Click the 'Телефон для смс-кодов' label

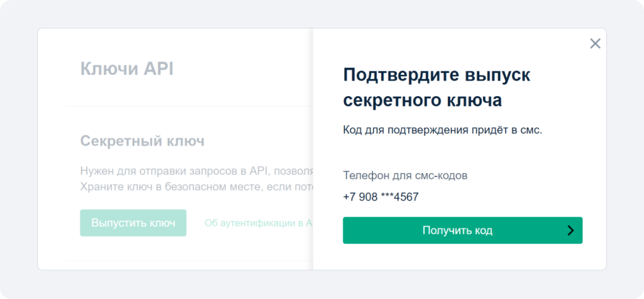tap(405, 176)
